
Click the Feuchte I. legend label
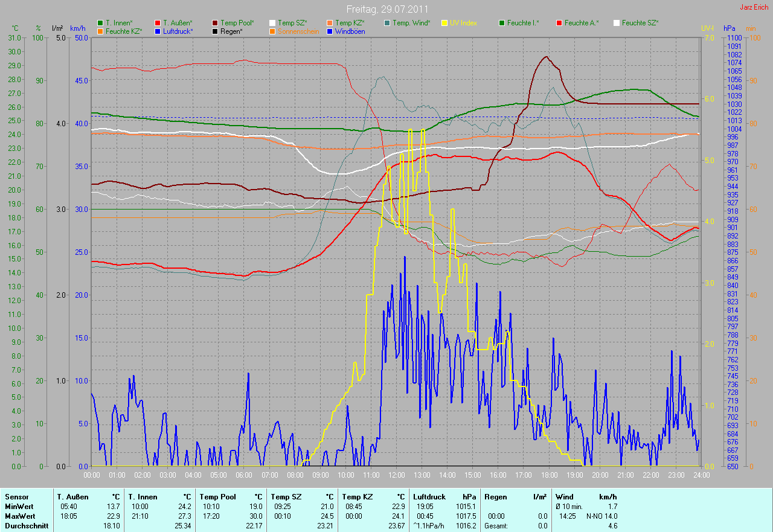pos(523,23)
